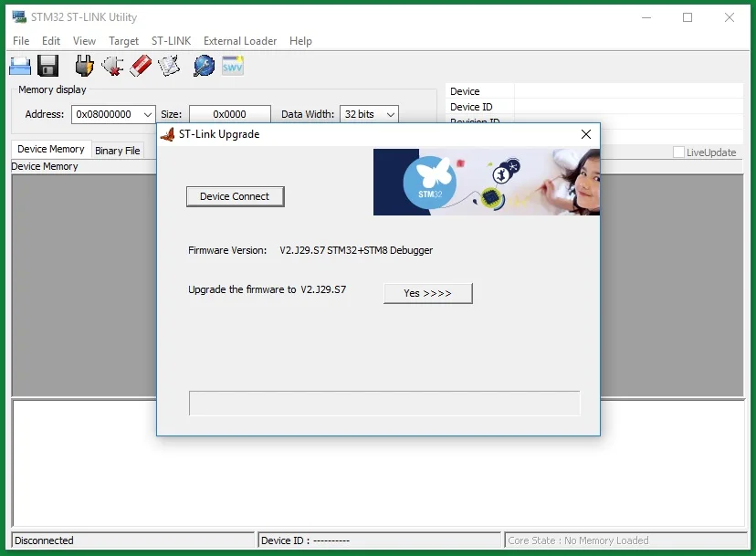Expand the Data Width 32 bits dropdown
The width and height of the screenshot is (756, 556).
tap(391, 115)
